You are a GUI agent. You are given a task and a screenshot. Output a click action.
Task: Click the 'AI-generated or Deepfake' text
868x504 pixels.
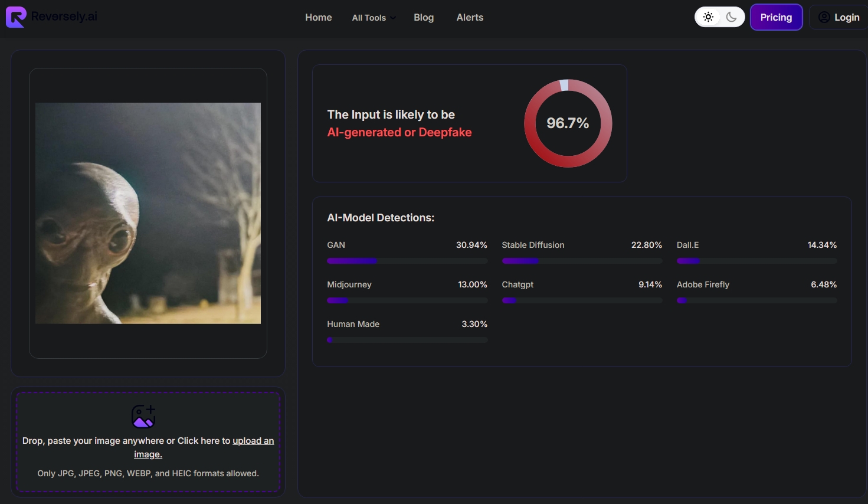coord(399,132)
